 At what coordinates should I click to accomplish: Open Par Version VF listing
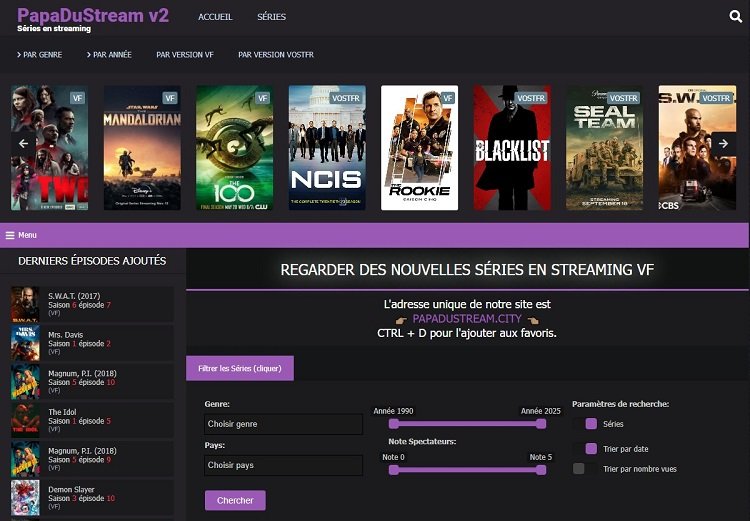point(185,55)
